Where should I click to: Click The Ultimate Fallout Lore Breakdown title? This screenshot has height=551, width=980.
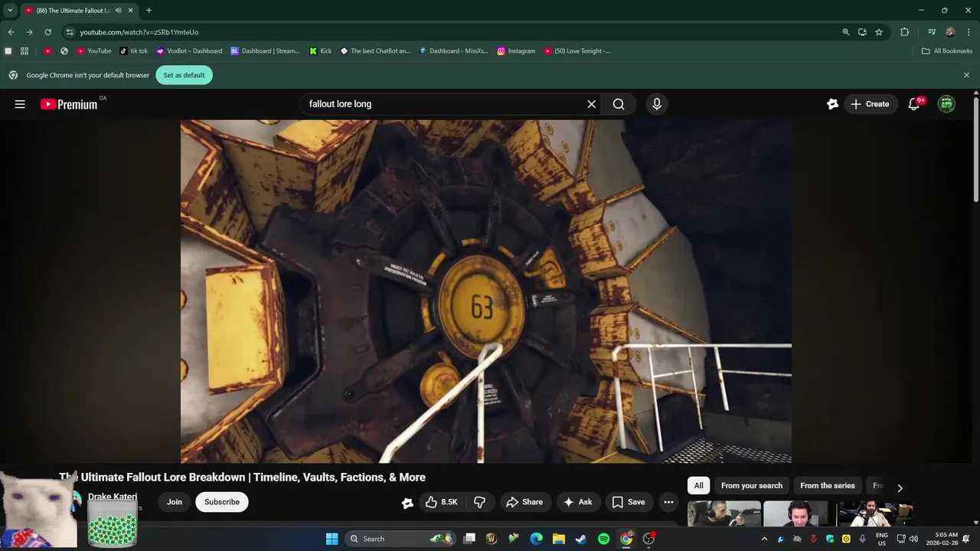(x=243, y=477)
